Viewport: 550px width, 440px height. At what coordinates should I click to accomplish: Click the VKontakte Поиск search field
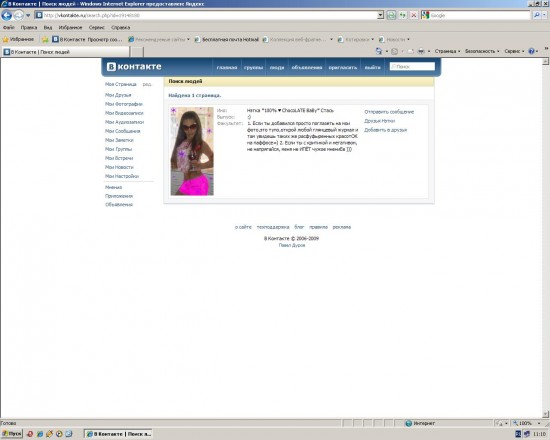pos(412,66)
